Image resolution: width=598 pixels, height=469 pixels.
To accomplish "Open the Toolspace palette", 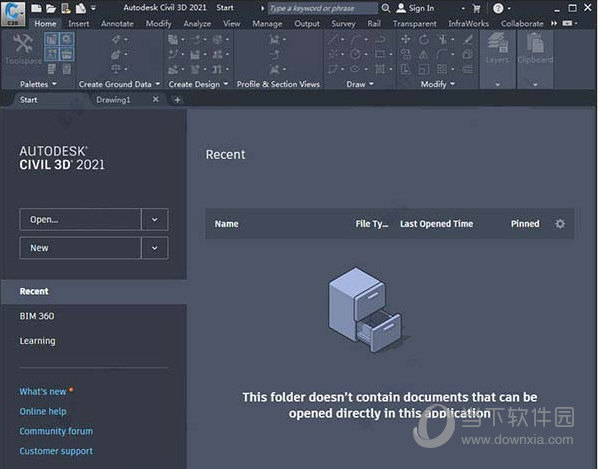I will click(23, 48).
